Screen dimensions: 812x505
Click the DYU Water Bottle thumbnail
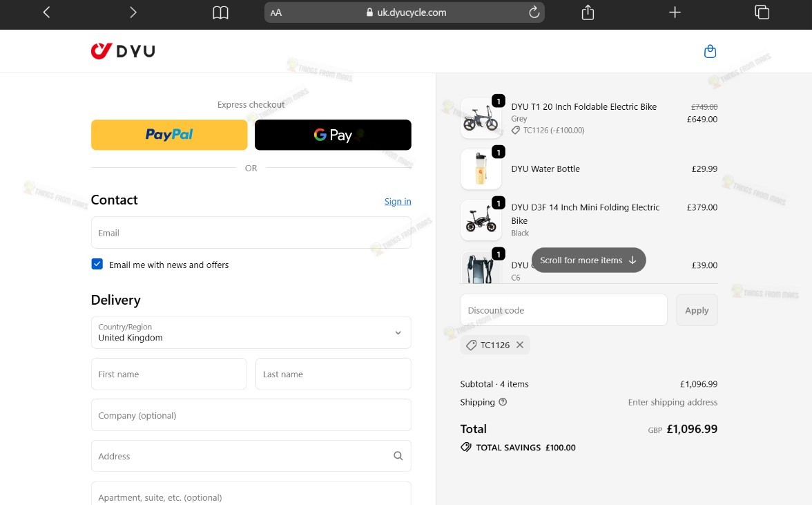tap(481, 169)
